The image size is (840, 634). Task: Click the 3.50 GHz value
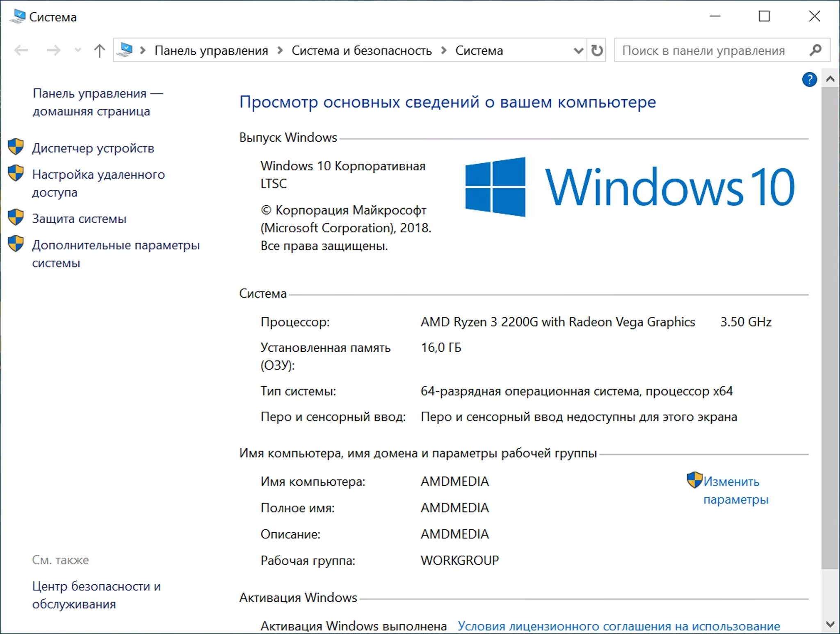click(x=746, y=322)
